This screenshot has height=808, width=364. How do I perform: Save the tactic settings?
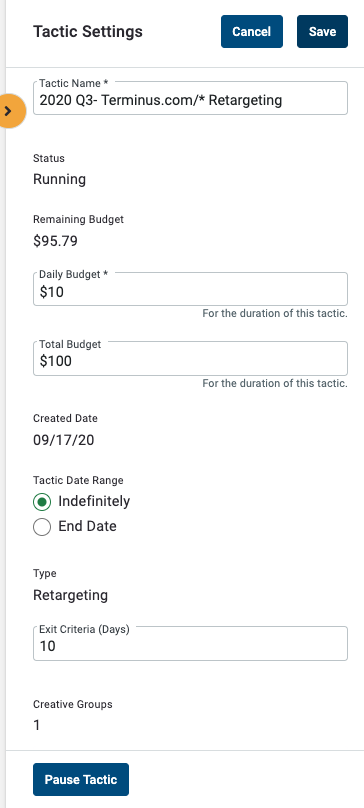coord(322,31)
